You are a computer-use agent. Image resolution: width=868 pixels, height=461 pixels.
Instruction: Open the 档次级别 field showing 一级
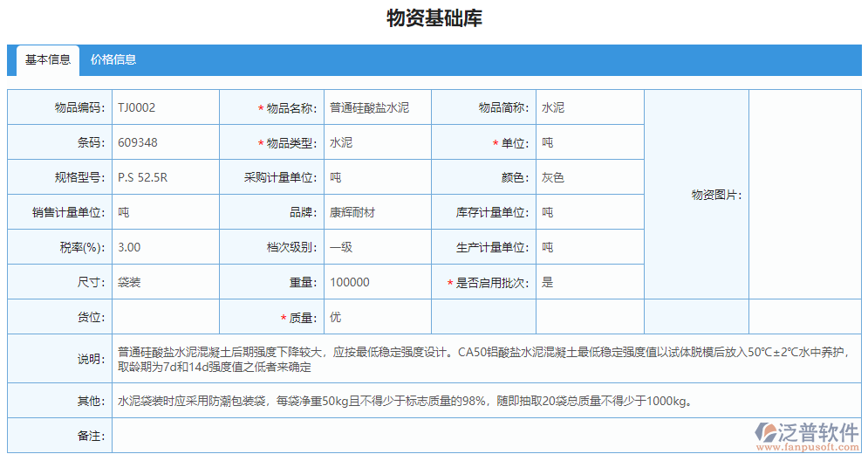coord(377,247)
